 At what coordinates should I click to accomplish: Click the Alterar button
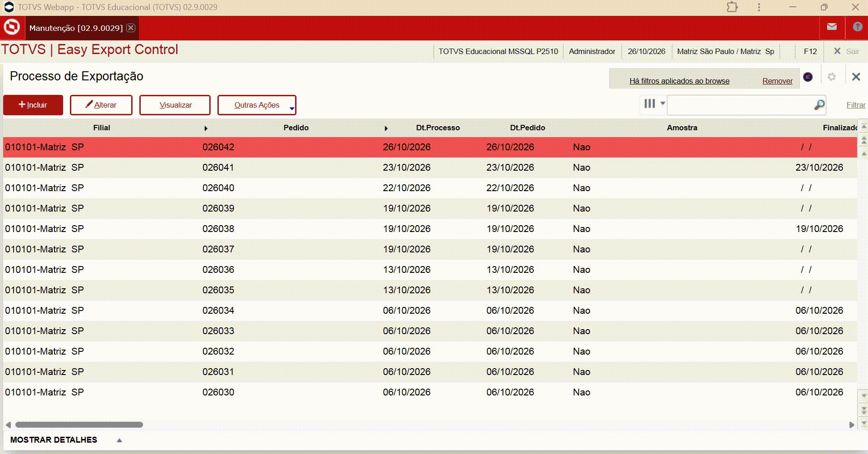pos(101,105)
